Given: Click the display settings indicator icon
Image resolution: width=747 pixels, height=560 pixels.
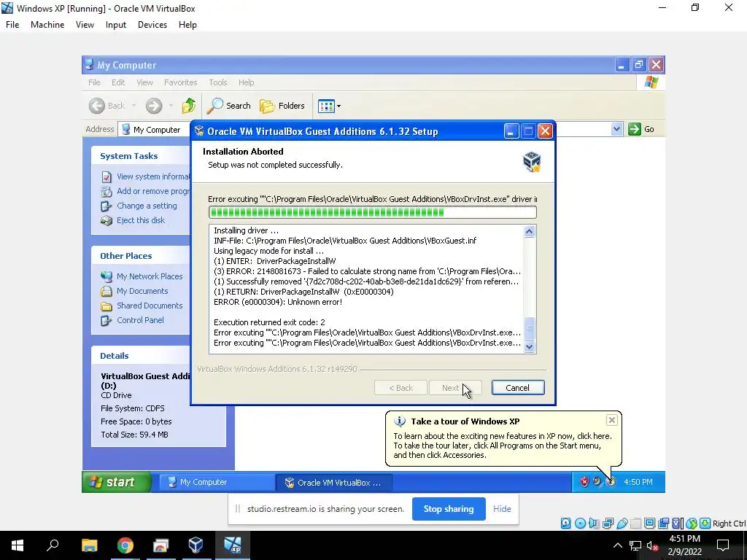Looking at the screenshot, I should (x=649, y=524).
